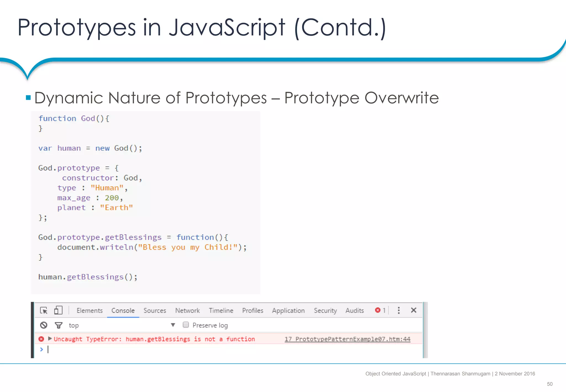The height and width of the screenshot is (392, 566).
Task: Click the slide title Prototypes in JavaScript (Contd.)
Action: [202, 28]
